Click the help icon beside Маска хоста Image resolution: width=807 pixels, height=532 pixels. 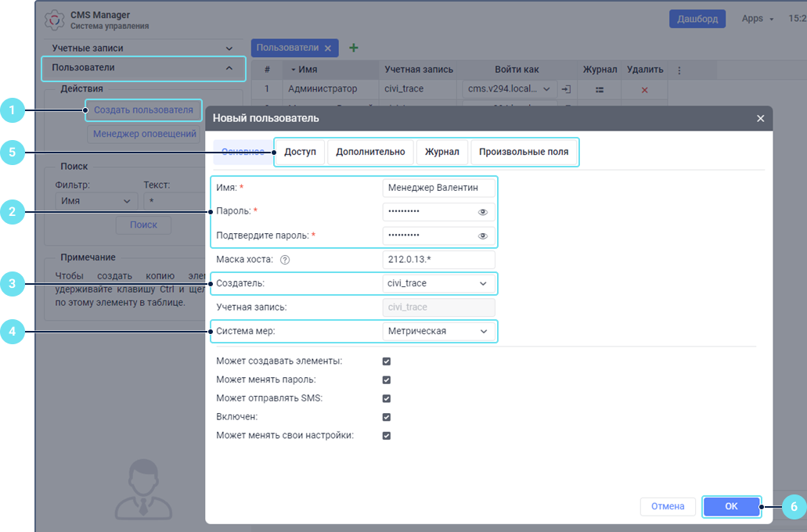[x=285, y=260]
